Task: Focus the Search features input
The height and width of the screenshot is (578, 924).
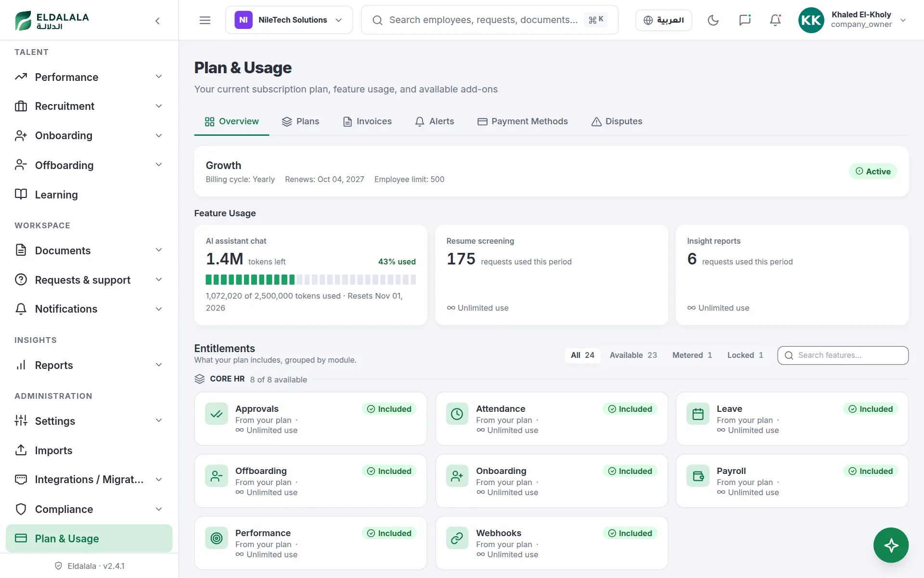Action: tap(843, 355)
